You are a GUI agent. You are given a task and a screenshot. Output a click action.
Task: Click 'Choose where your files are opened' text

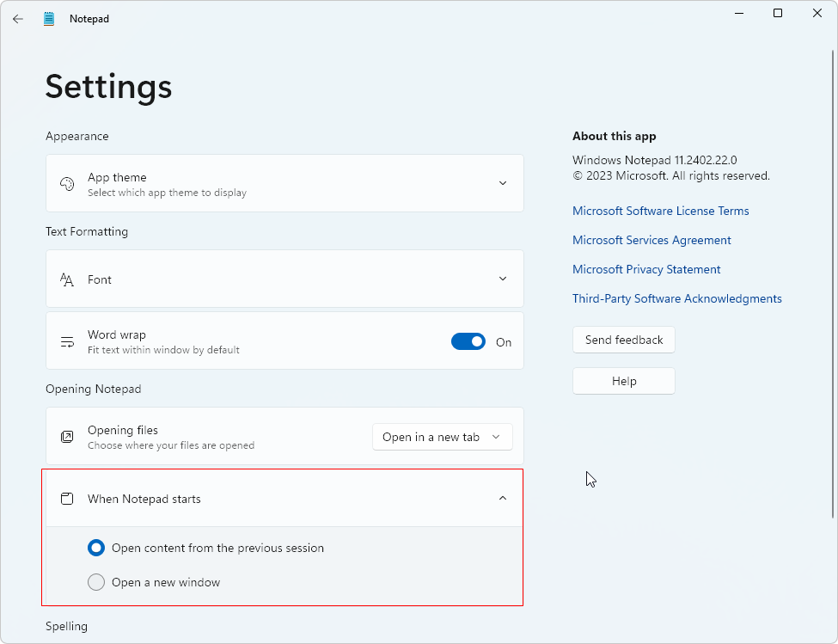[171, 445]
